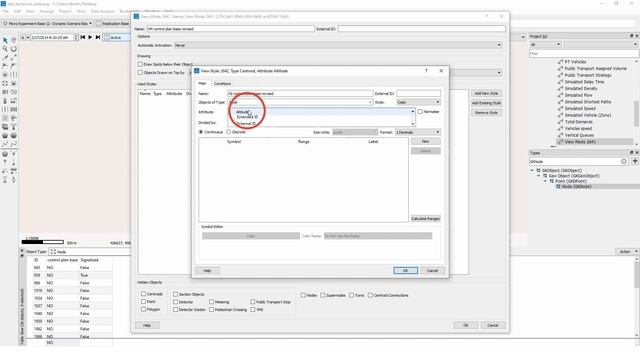Open the Style Color dropdown
This screenshot has width=640, height=360.
(418, 102)
